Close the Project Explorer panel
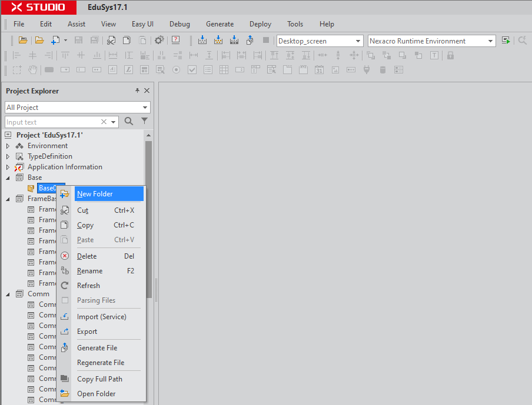Image resolution: width=532 pixels, height=405 pixels. pyautogui.click(x=147, y=91)
